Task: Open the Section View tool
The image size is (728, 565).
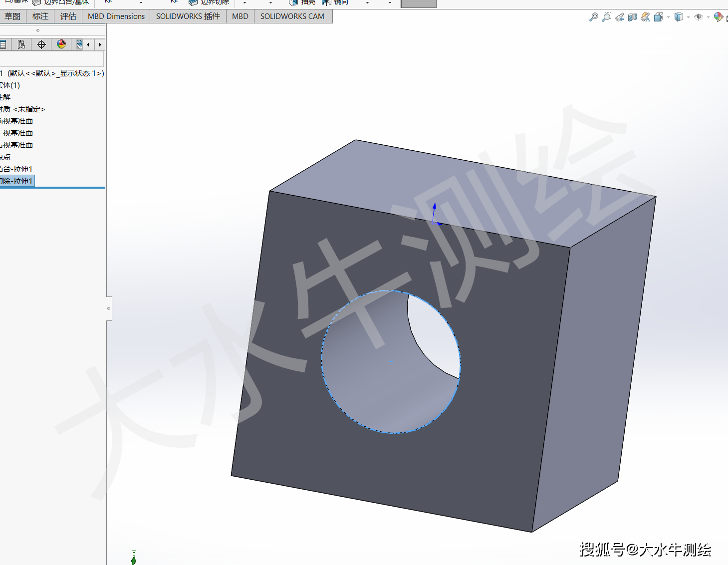Action: [633, 17]
